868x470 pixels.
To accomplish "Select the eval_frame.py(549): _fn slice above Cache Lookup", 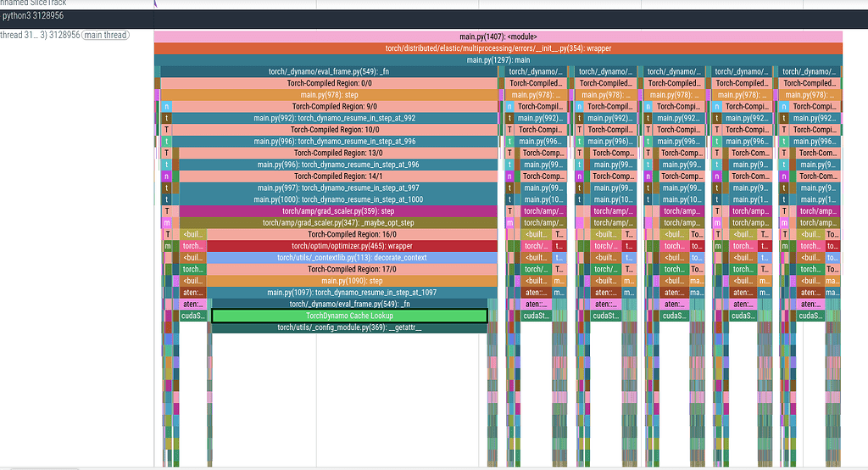I will pyautogui.click(x=349, y=305).
